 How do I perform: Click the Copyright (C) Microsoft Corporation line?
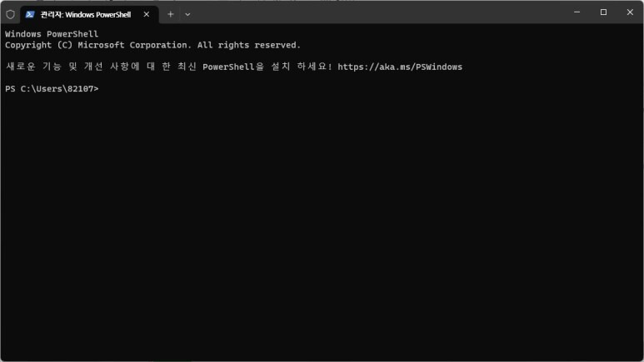152,45
